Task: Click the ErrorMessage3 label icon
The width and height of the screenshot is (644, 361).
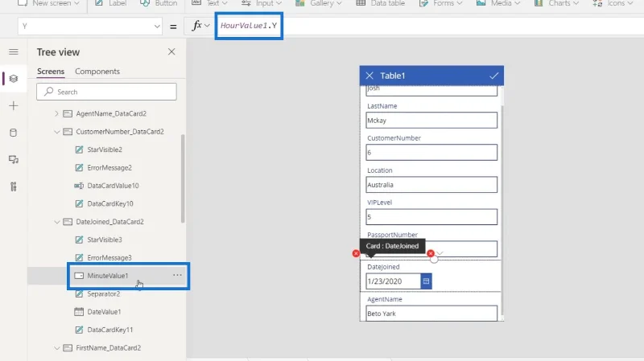Action: coord(79,257)
